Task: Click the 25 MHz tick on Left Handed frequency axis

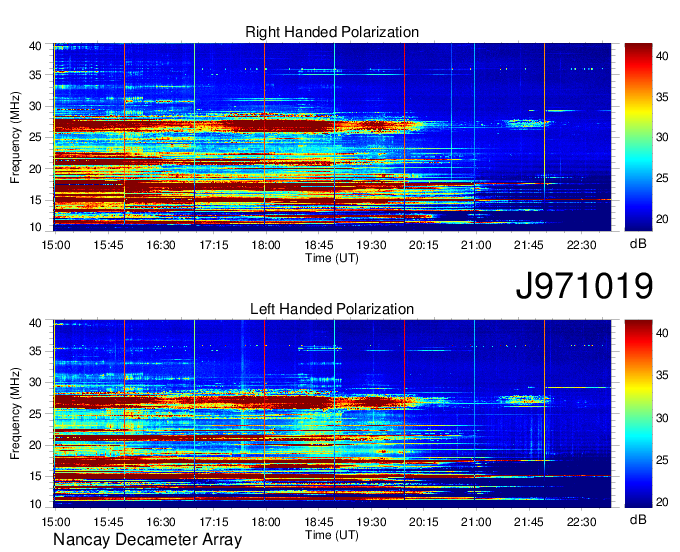Action: [x=35, y=414]
